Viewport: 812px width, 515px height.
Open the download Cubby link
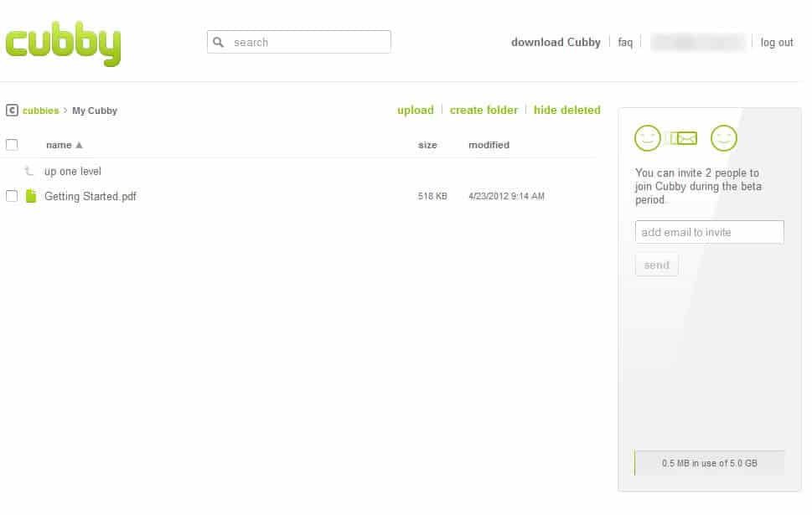556,42
